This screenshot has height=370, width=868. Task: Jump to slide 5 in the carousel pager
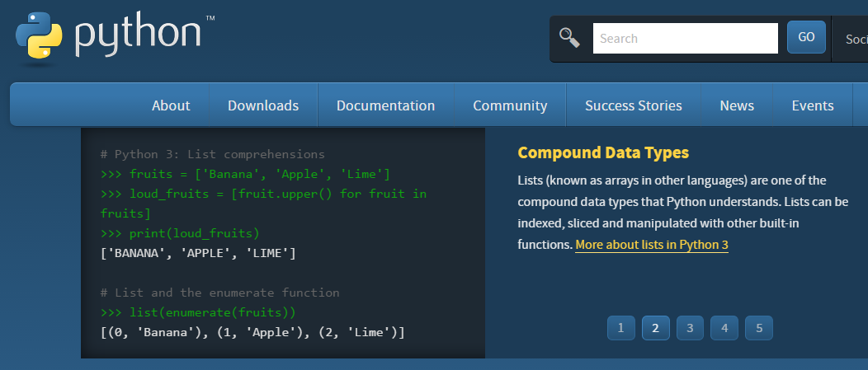[x=759, y=328]
